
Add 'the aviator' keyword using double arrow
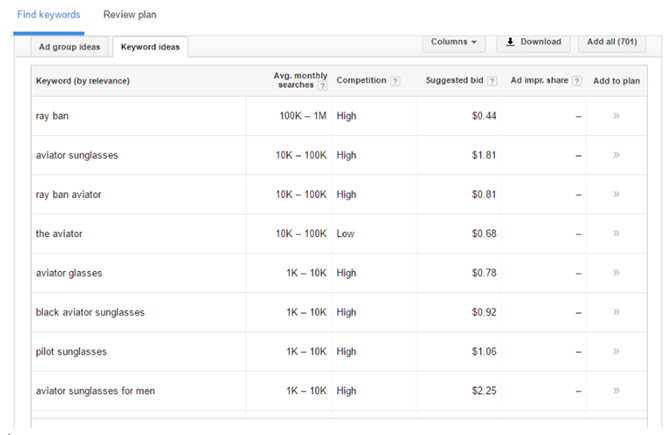point(616,234)
